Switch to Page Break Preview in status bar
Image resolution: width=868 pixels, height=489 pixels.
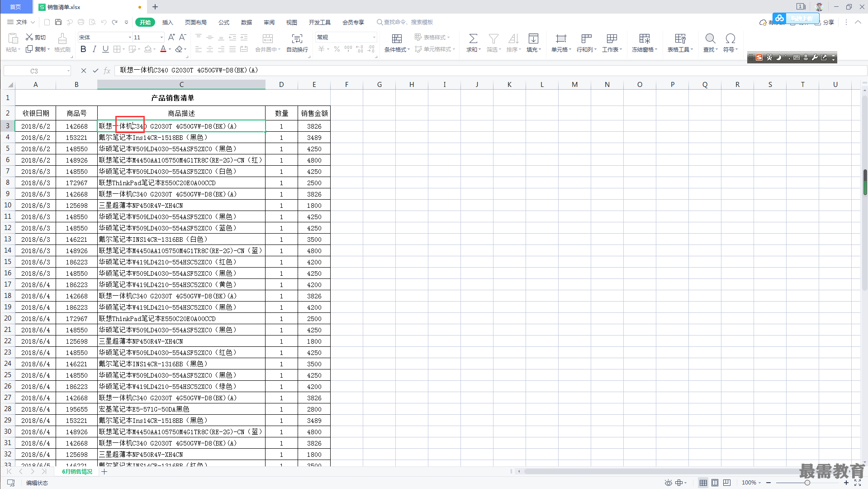(x=726, y=483)
